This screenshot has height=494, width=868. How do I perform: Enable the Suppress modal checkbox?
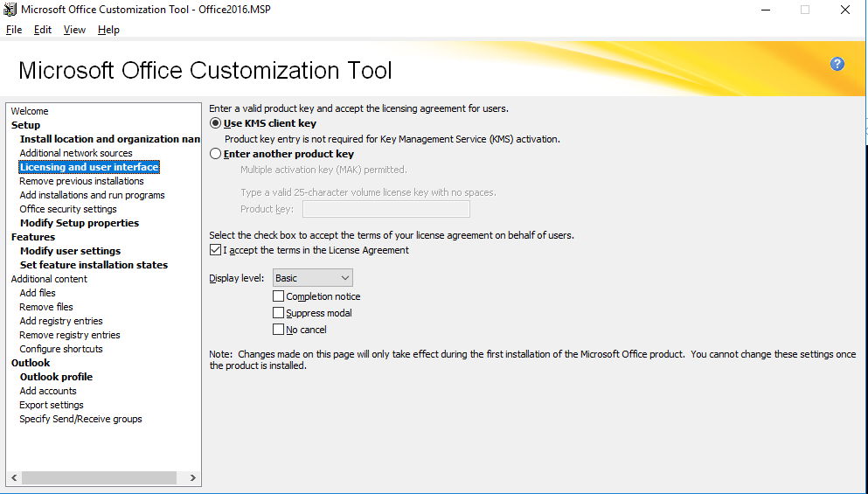point(279,313)
